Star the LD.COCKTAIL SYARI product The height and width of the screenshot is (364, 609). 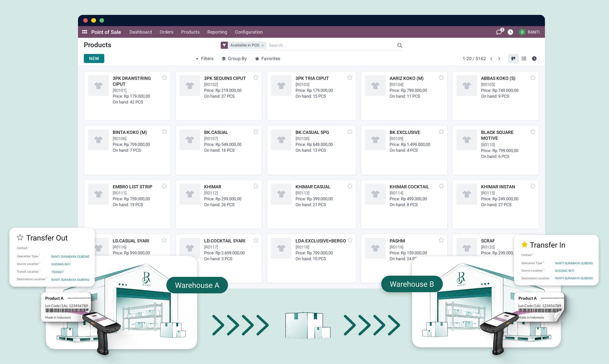coord(256,240)
